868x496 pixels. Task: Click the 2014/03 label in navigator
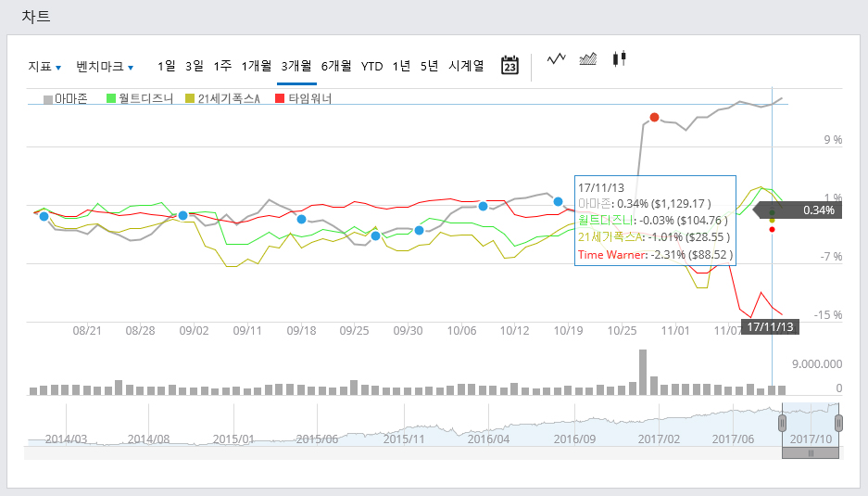pyautogui.click(x=66, y=439)
